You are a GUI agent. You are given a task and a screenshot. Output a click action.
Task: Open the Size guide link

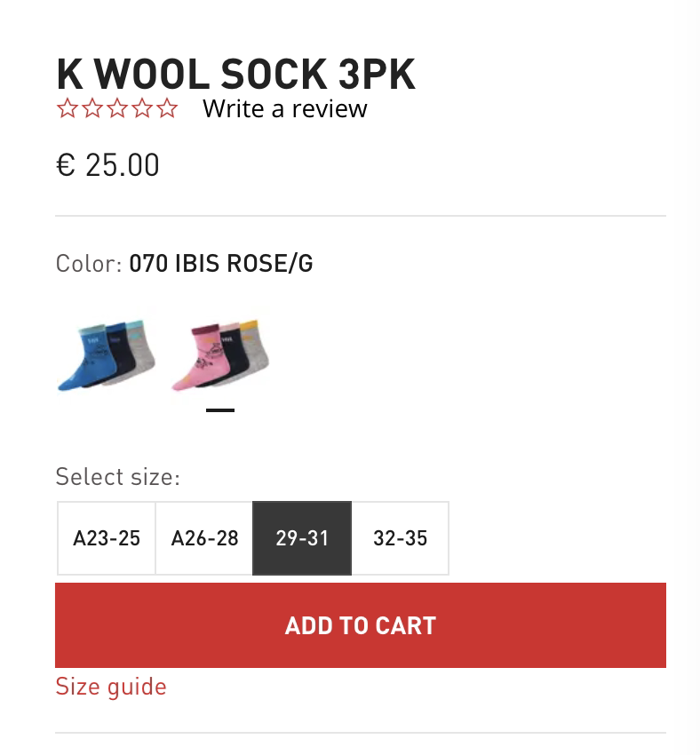[x=111, y=687]
